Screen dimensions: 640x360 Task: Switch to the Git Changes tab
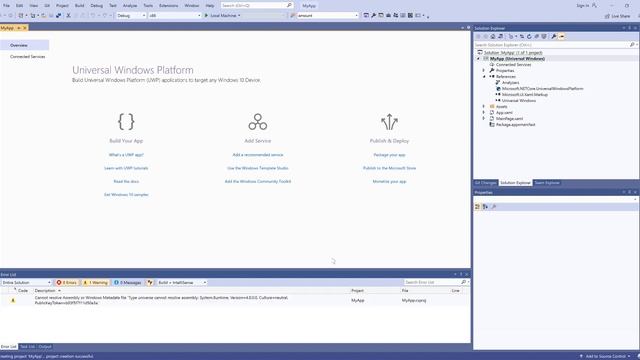[485, 183]
